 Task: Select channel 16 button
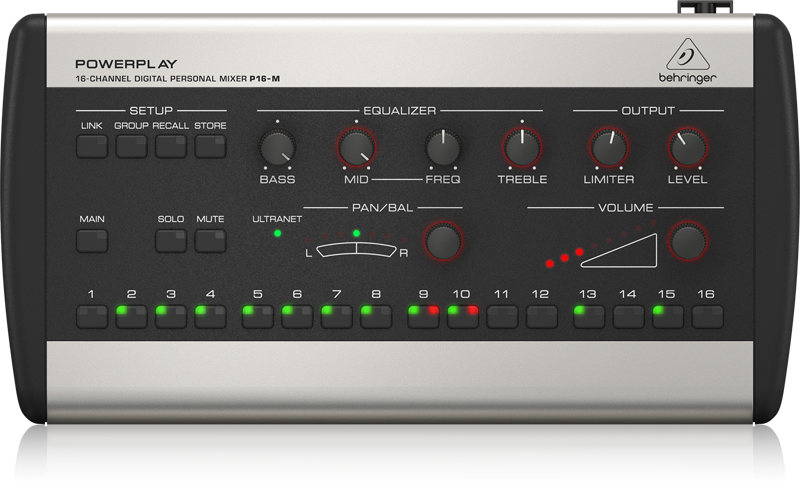[708, 317]
